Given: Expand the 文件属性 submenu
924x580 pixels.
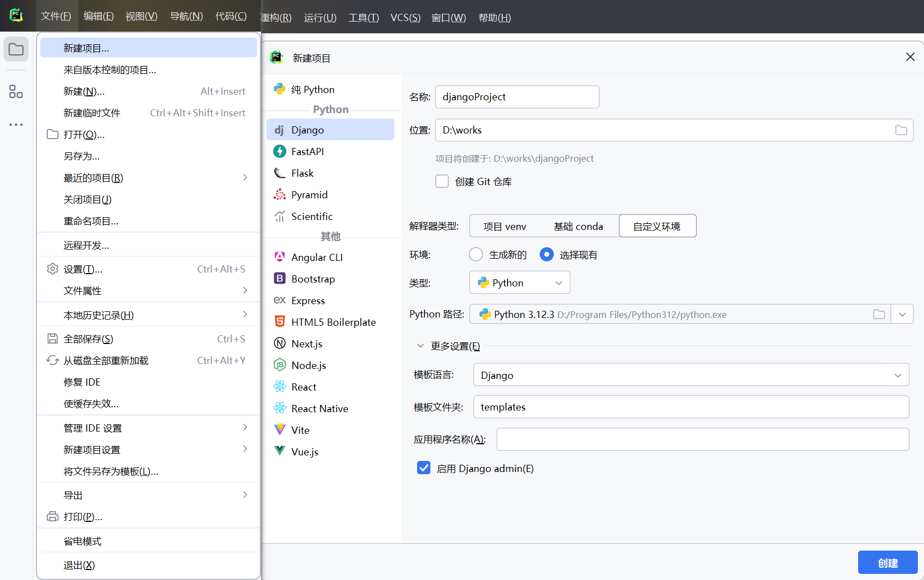Looking at the screenshot, I should 245,290.
